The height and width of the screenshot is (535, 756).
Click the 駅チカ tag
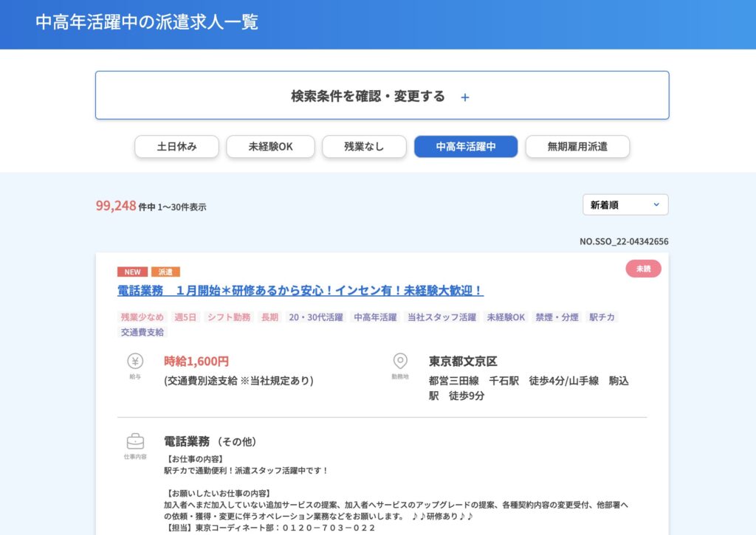(602, 317)
